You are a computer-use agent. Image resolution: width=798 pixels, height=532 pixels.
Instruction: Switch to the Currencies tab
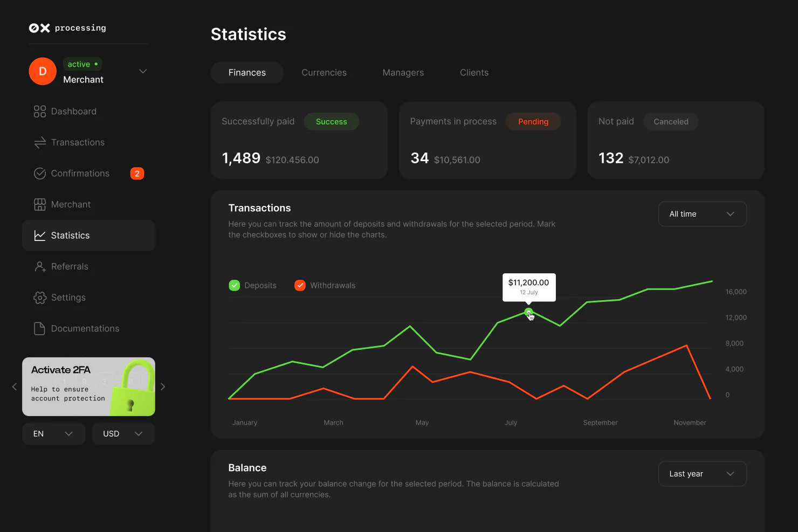pos(324,73)
